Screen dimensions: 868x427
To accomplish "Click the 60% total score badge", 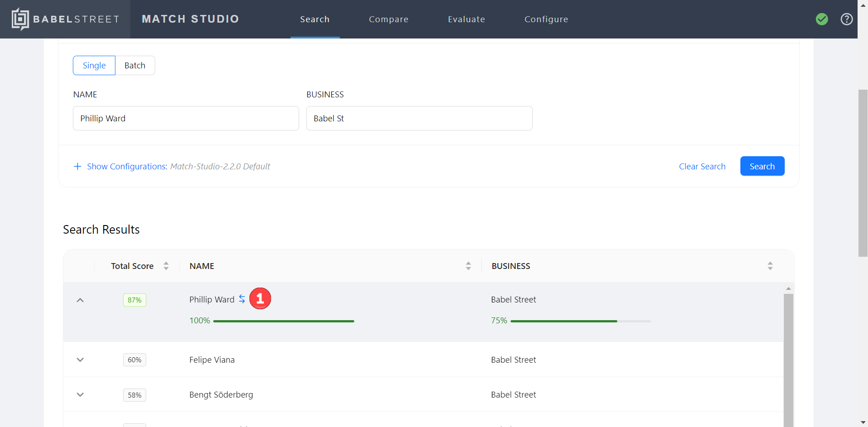I will pos(134,360).
